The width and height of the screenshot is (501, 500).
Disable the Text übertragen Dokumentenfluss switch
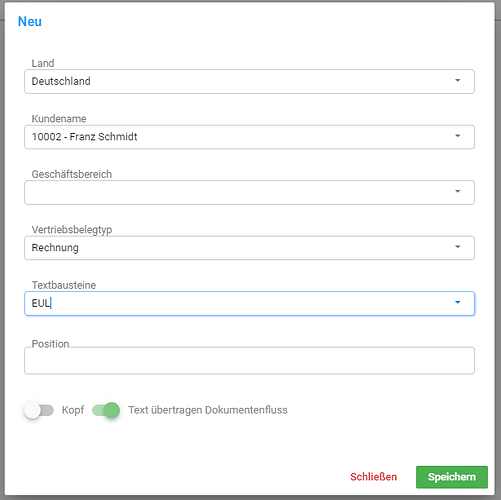point(106,410)
